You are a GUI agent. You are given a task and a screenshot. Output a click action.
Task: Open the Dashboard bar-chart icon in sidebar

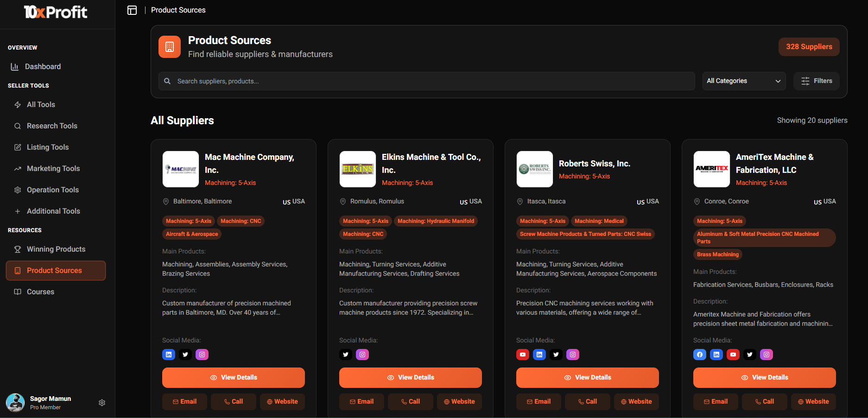tap(17, 66)
